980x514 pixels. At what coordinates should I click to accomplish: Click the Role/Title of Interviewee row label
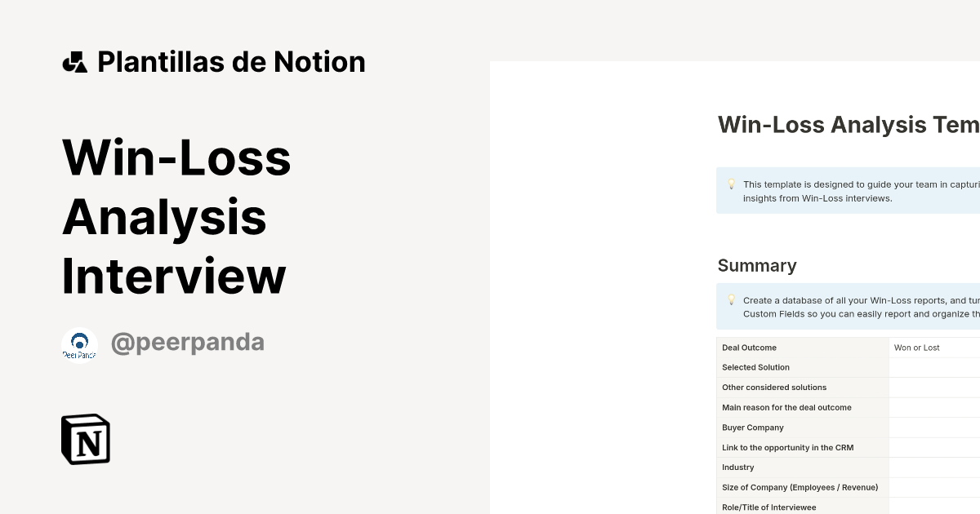(768, 507)
